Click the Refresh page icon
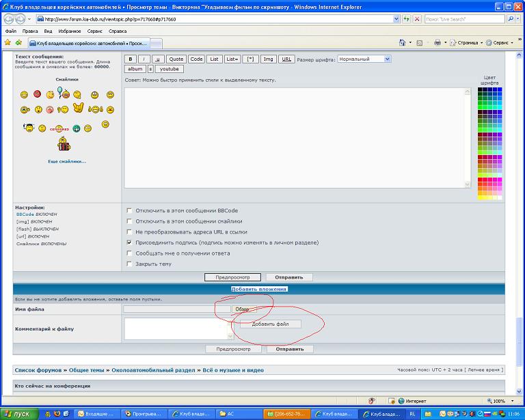 pyautogui.click(x=407, y=19)
